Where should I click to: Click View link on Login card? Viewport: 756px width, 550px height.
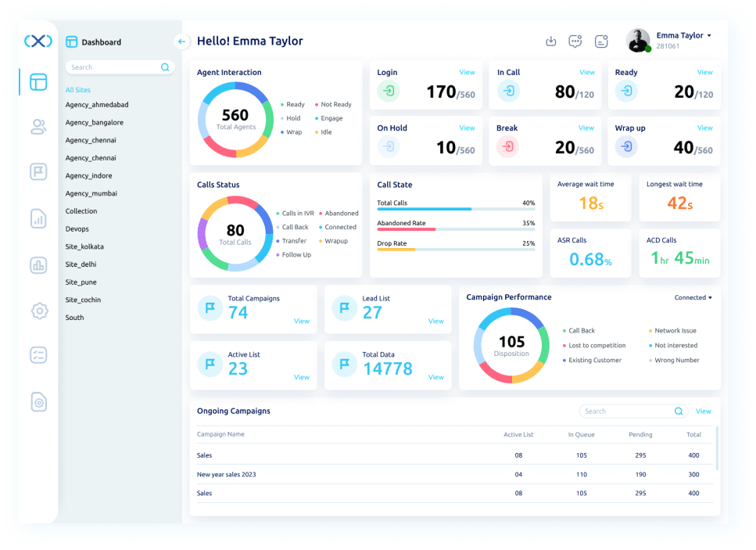pos(467,72)
